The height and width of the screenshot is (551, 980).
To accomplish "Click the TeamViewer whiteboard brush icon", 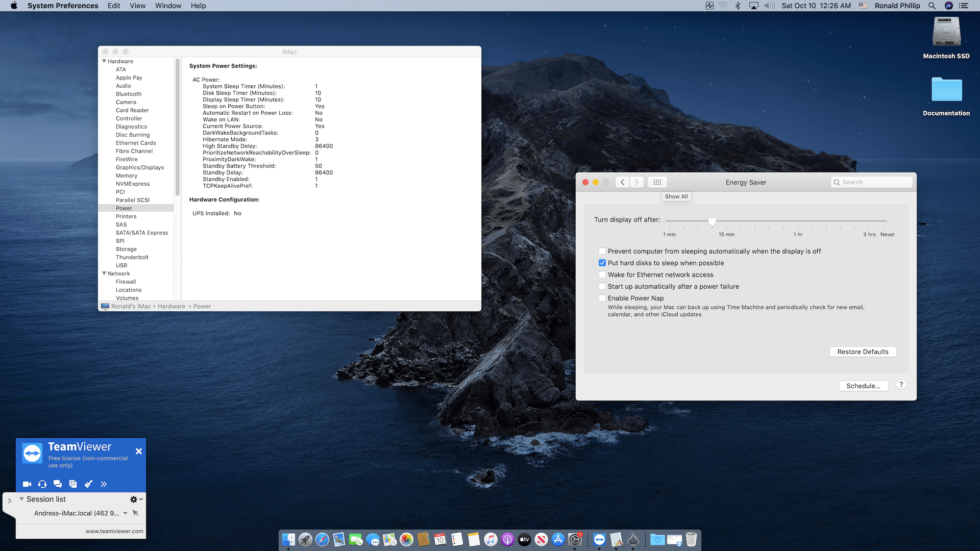I will (88, 484).
